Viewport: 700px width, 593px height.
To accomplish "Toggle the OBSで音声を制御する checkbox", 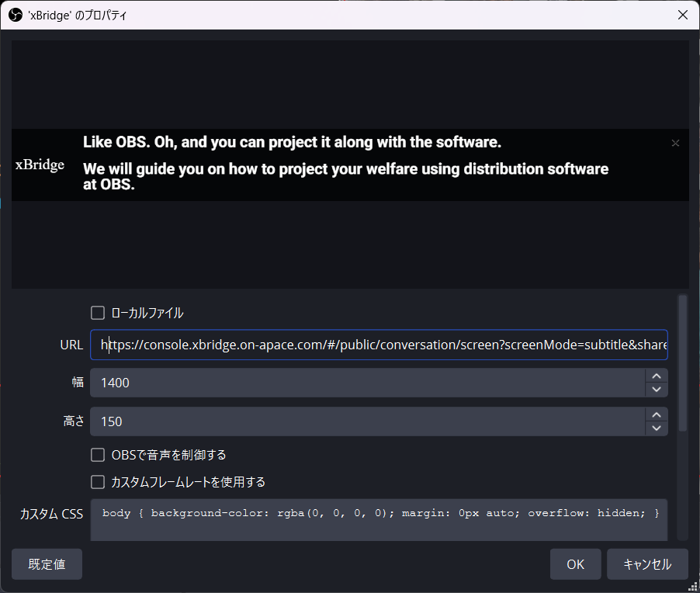I will coord(98,455).
